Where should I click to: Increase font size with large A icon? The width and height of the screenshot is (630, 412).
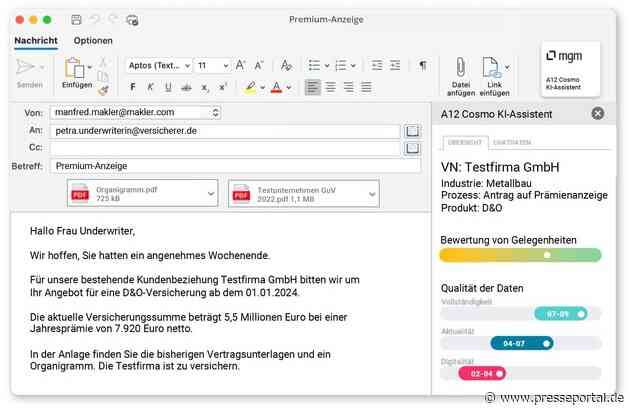240,65
